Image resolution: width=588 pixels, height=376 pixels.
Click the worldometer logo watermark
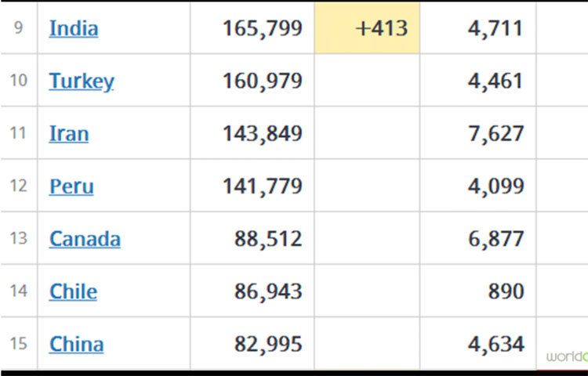coord(567,356)
